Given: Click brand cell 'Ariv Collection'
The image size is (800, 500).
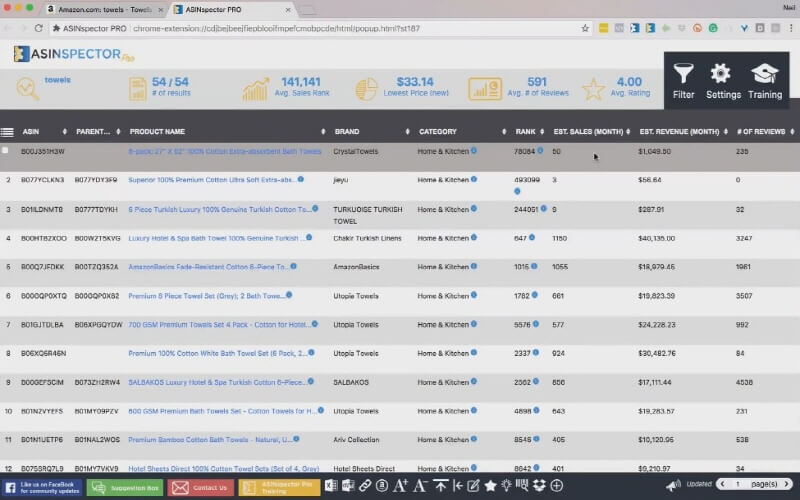Looking at the screenshot, I should [356, 439].
